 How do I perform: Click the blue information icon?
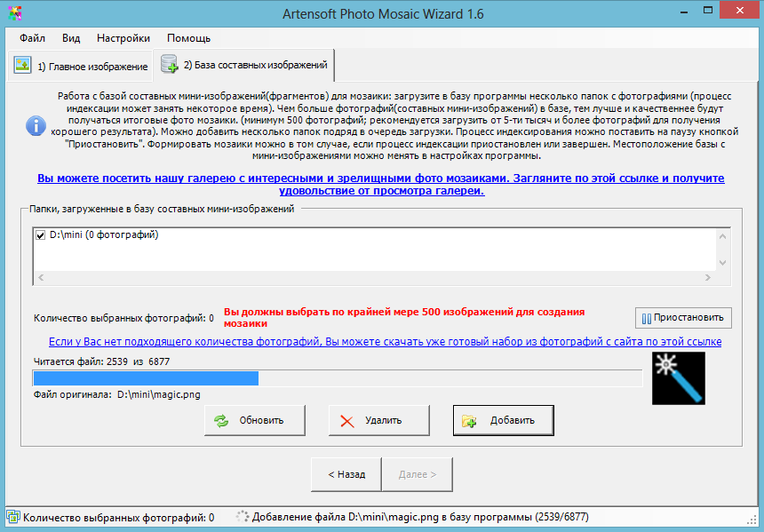[x=36, y=126]
